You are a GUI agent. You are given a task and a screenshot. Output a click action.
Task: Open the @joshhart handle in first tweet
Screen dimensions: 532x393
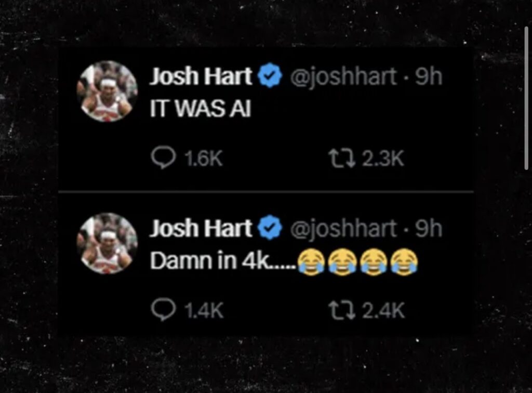[343, 77]
